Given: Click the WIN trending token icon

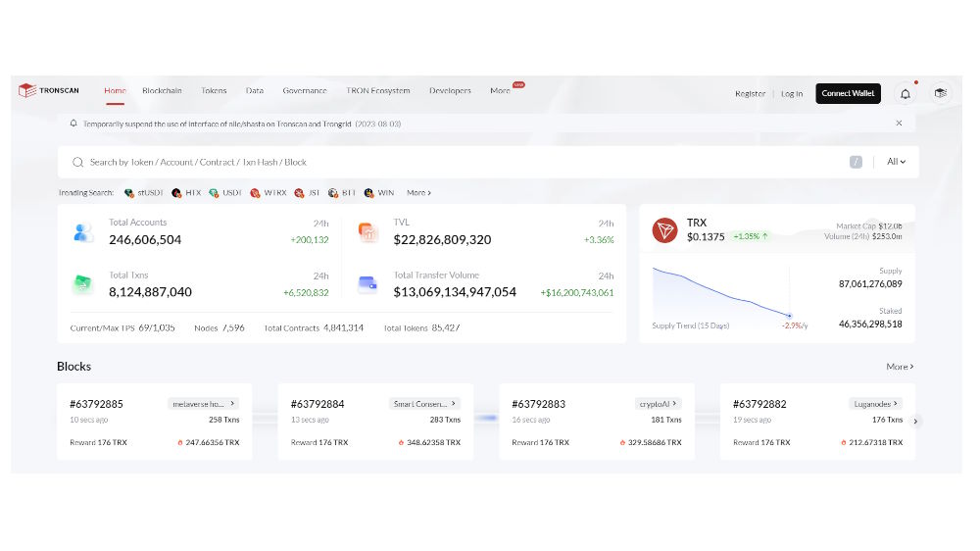Looking at the screenshot, I should [x=368, y=193].
